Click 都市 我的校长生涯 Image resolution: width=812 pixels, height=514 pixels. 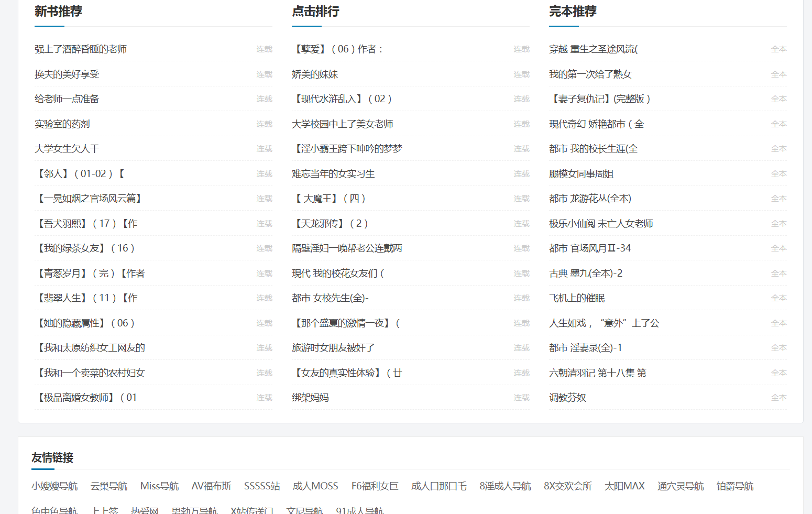[594, 149]
